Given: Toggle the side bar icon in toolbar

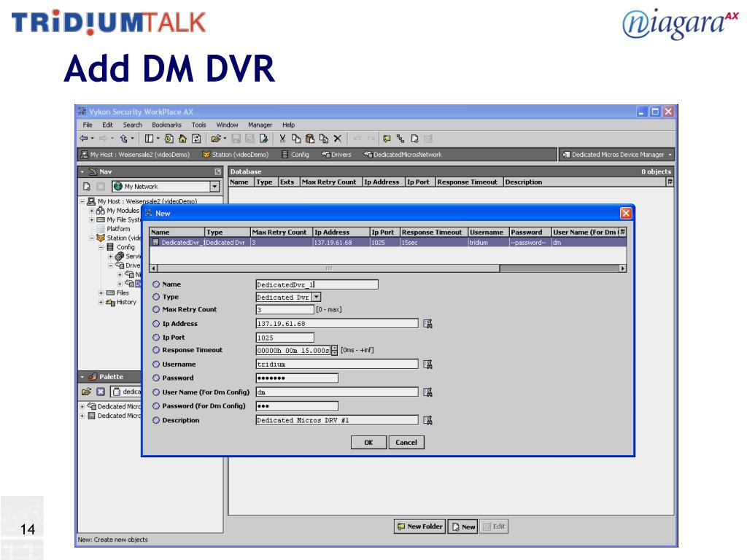Looking at the screenshot, I should click(149, 139).
